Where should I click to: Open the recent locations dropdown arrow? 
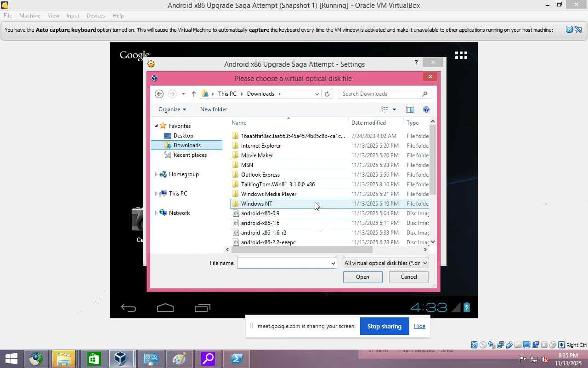pos(183,94)
